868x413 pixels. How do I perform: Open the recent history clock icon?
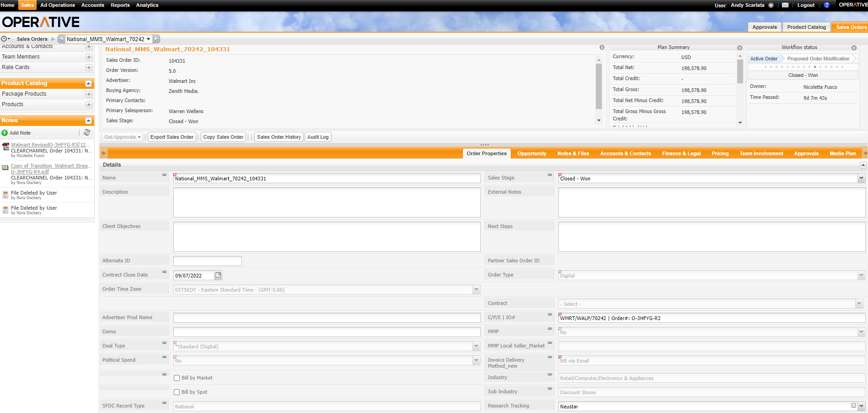coord(4,39)
